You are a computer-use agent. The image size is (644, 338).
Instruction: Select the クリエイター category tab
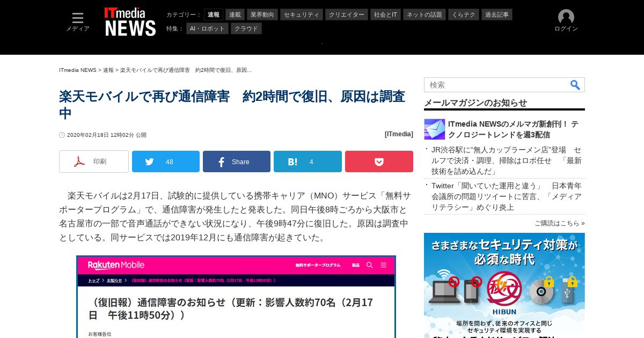coord(347,14)
